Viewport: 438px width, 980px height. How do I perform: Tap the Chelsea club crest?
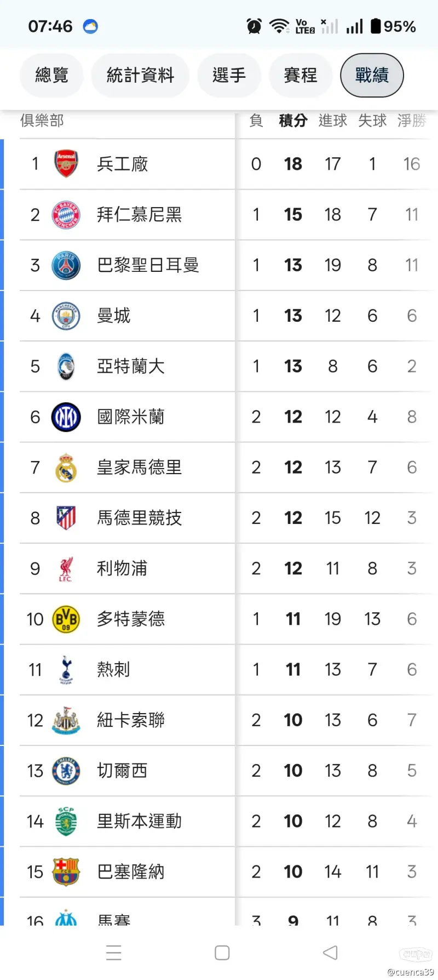point(66,771)
